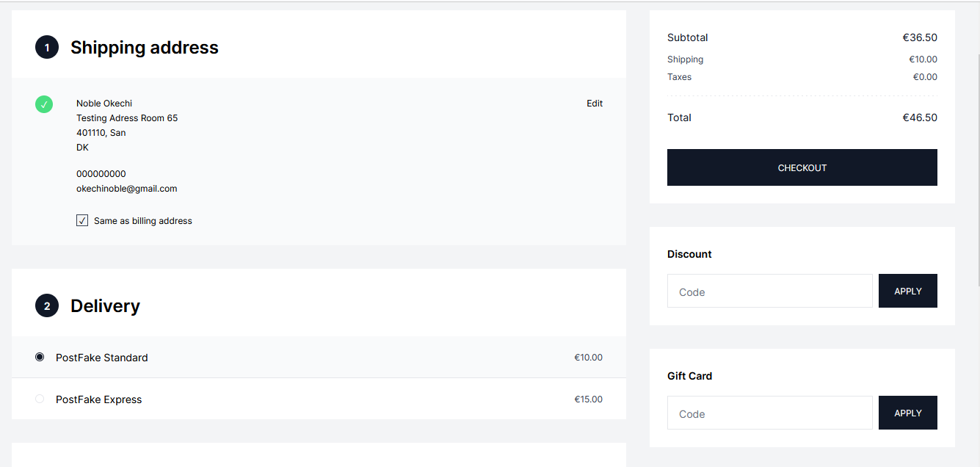Apply the gift card code
Screen dimensions: 980x467
coord(908,413)
